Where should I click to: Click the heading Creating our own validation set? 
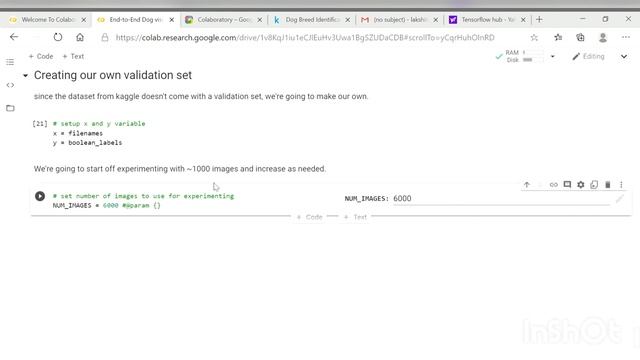coord(113,75)
